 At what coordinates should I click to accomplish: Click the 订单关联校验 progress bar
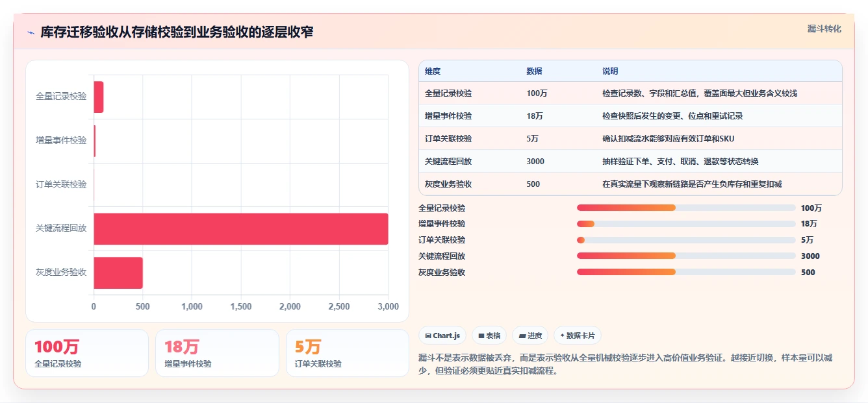pos(686,240)
